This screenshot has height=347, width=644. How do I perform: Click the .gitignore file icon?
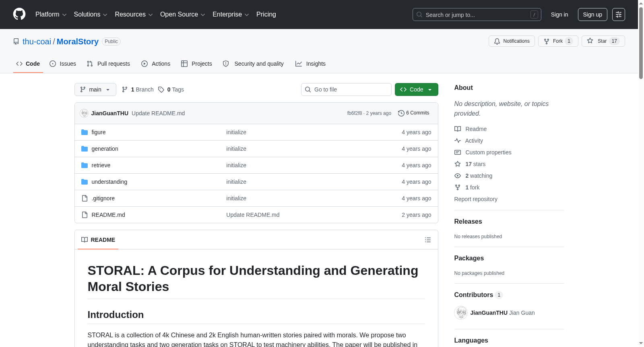(x=85, y=198)
